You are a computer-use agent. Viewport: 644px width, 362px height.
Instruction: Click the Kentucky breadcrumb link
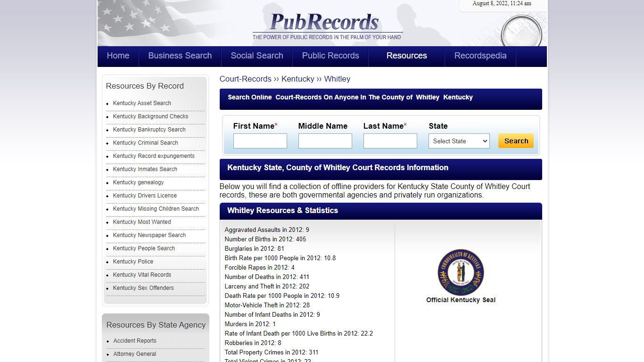tap(297, 79)
